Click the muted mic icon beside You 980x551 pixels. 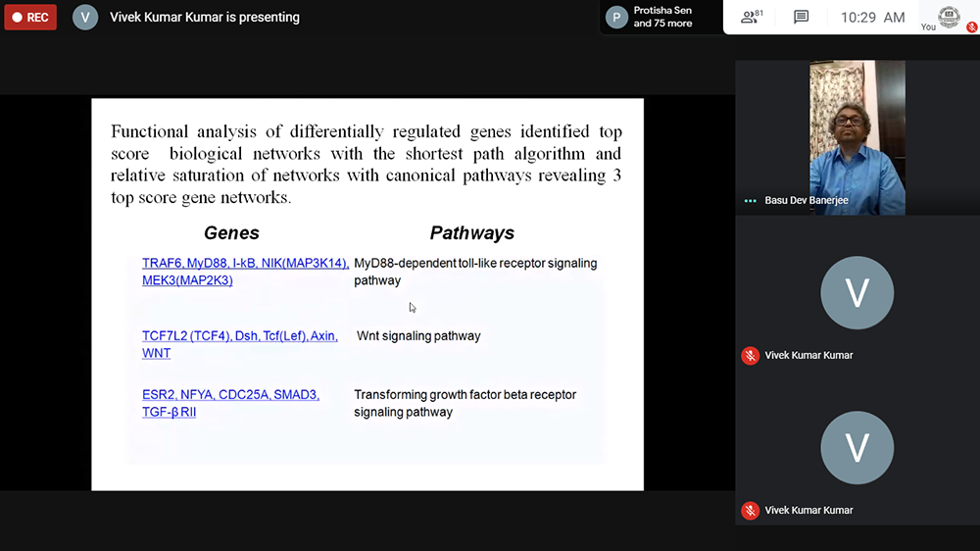972,27
